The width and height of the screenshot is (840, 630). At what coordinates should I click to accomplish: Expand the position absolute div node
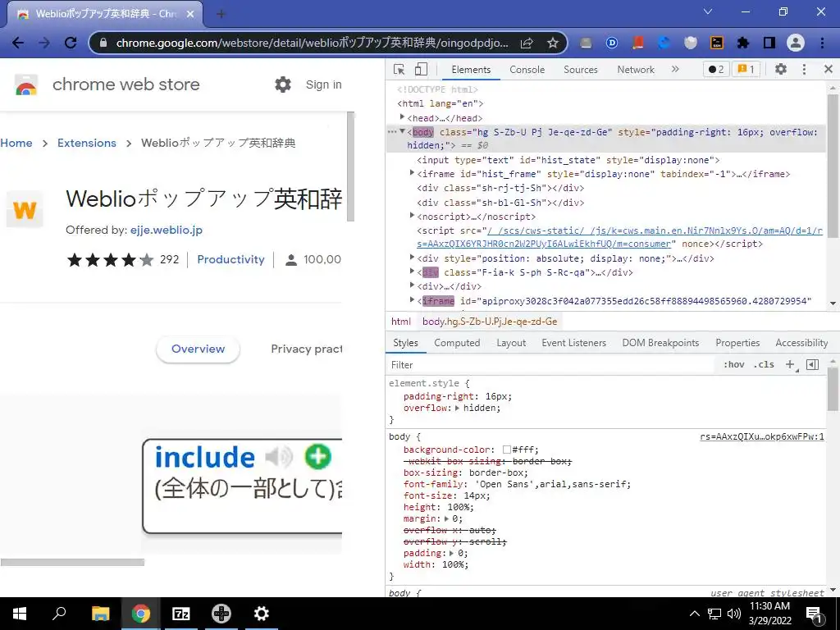click(x=412, y=258)
